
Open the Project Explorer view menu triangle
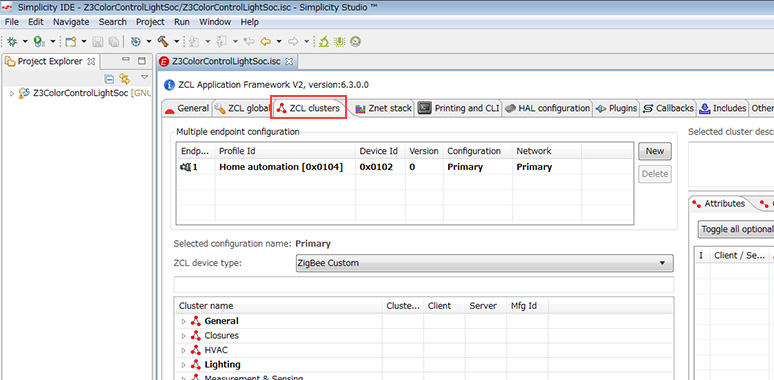pyautogui.click(x=144, y=77)
